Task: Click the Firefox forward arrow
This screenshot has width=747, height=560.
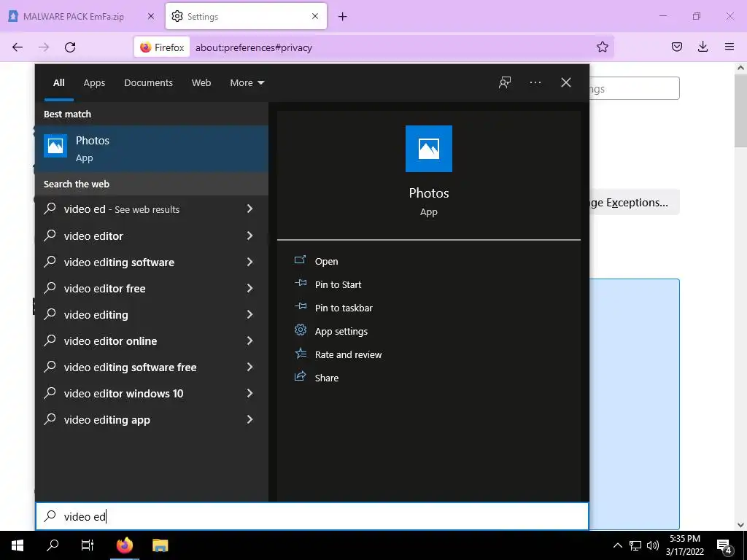Action: tap(44, 47)
